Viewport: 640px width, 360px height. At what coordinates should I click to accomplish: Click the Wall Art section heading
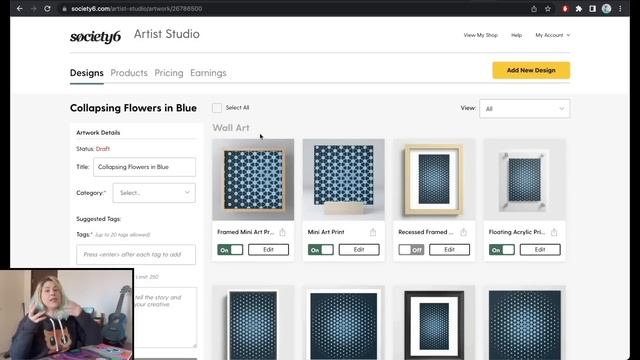click(231, 128)
